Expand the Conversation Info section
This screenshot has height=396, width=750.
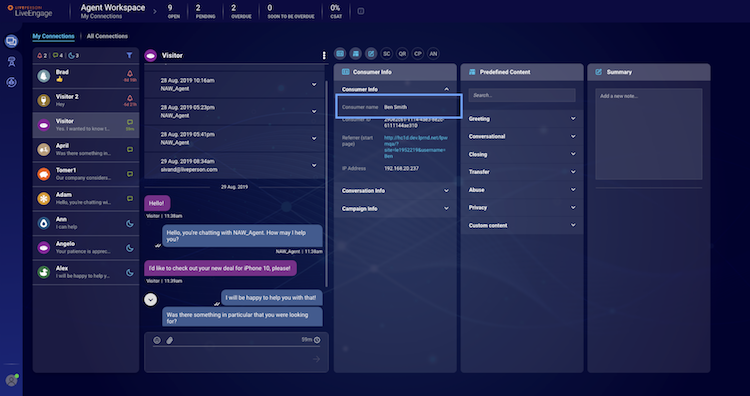[395, 190]
